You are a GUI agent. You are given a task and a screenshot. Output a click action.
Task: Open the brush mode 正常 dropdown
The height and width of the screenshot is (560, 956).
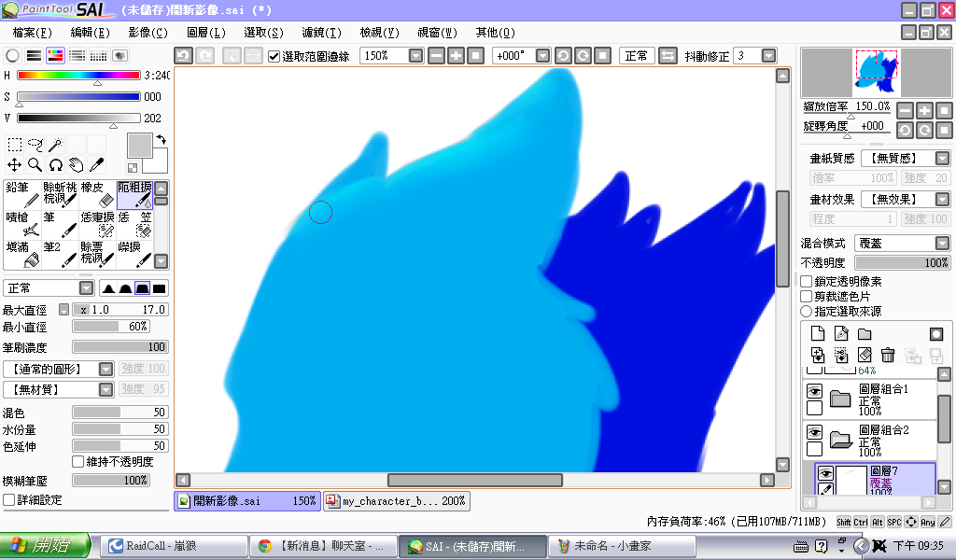click(87, 287)
